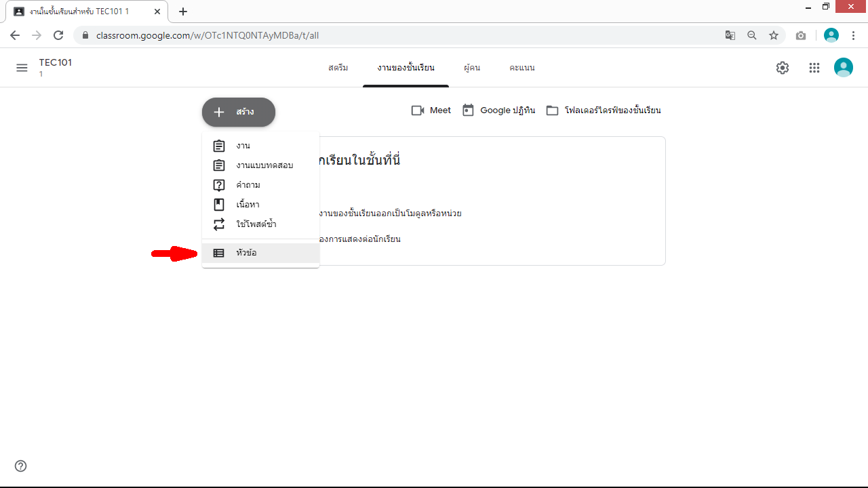868x488 pixels.
Task: Click the สร้าง create button
Action: pos(239,113)
